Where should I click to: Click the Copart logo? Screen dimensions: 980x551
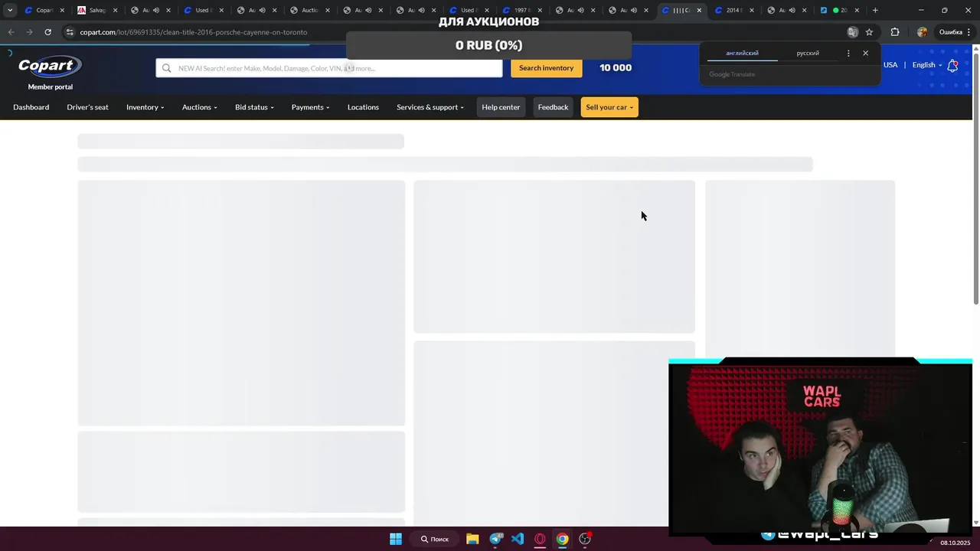pos(50,67)
